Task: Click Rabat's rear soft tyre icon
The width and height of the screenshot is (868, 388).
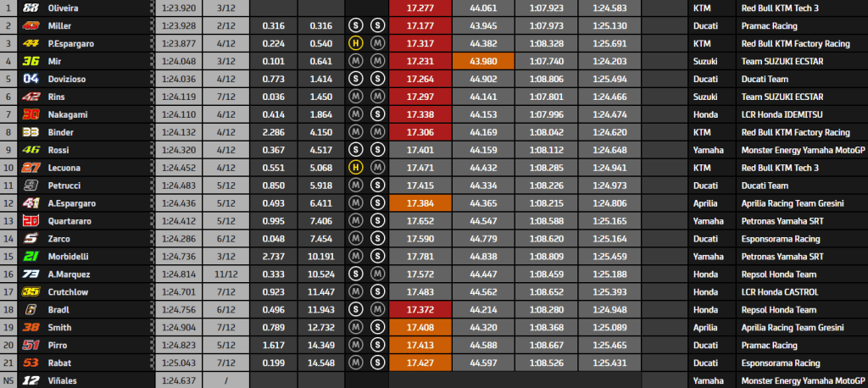Action: (377, 363)
